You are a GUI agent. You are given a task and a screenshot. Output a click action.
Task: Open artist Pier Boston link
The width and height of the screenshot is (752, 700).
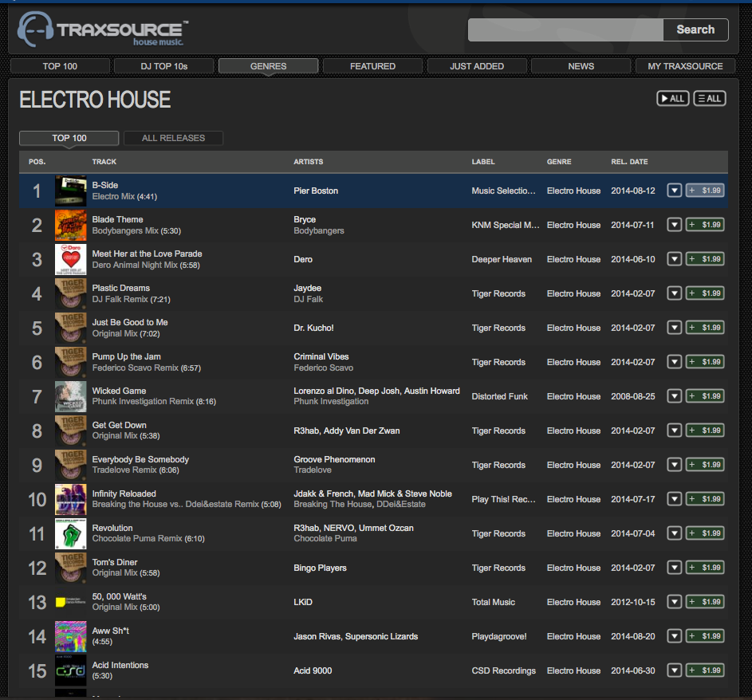pos(316,191)
